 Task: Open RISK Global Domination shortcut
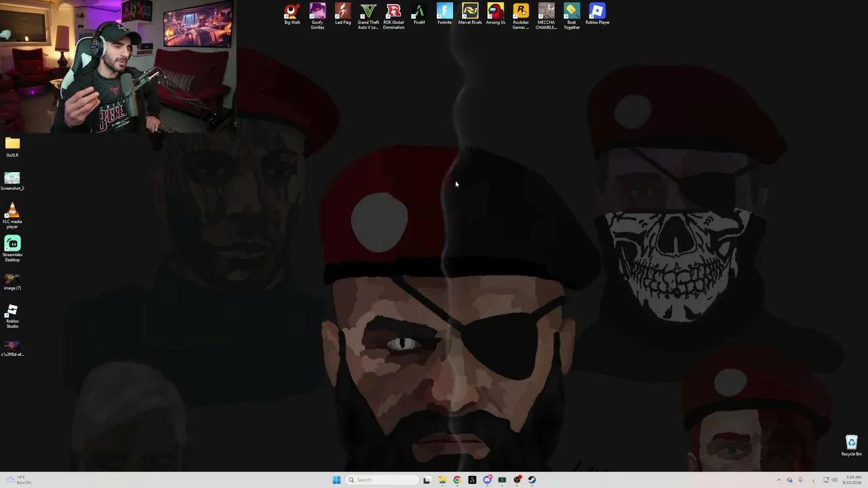[x=393, y=16]
